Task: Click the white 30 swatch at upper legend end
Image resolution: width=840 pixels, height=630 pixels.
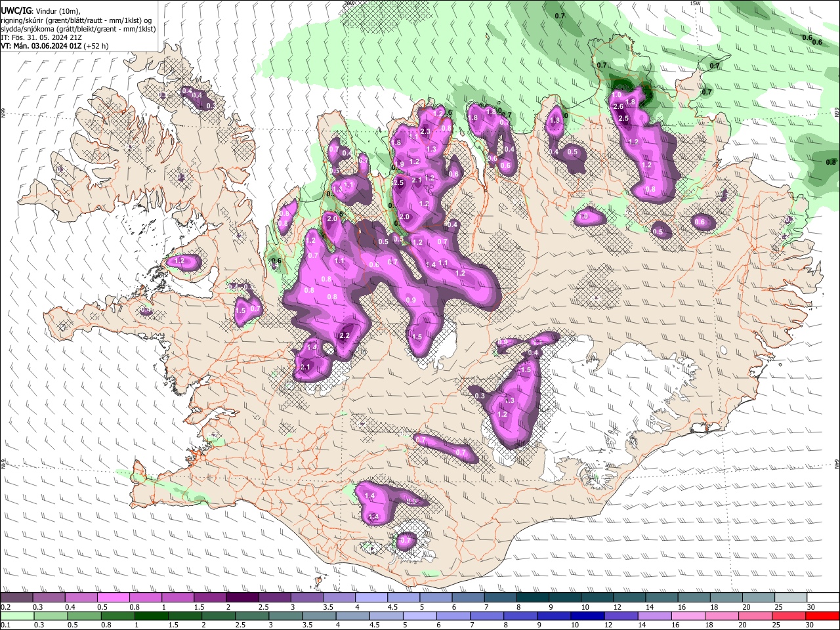Action: click(x=824, y=598)
